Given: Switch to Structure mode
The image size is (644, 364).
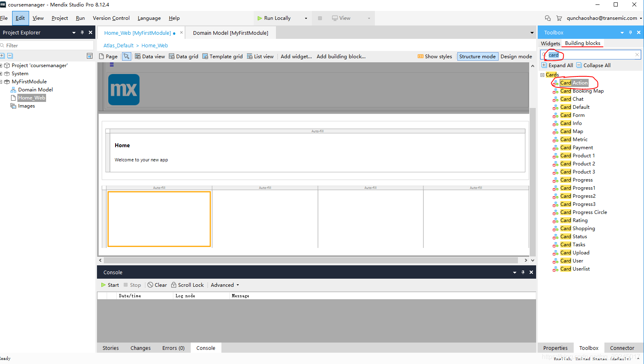Looking at the screenshot, I should 477,57.
